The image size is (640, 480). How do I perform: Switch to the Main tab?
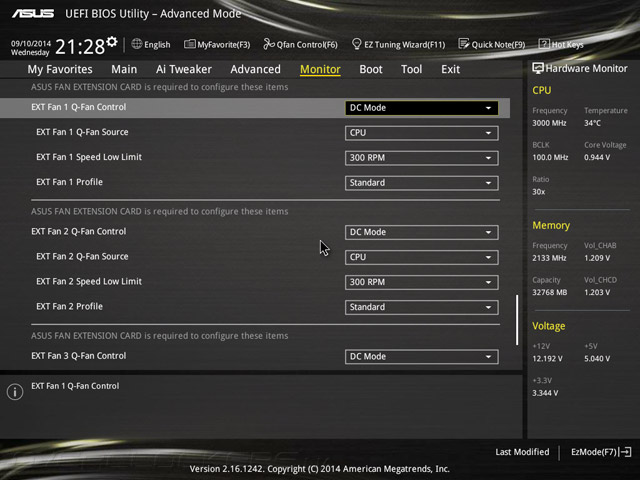click(x=124, y=69)
